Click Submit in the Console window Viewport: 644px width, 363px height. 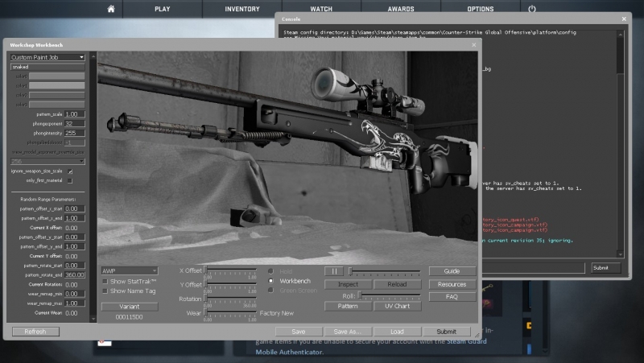click(605, 268)
